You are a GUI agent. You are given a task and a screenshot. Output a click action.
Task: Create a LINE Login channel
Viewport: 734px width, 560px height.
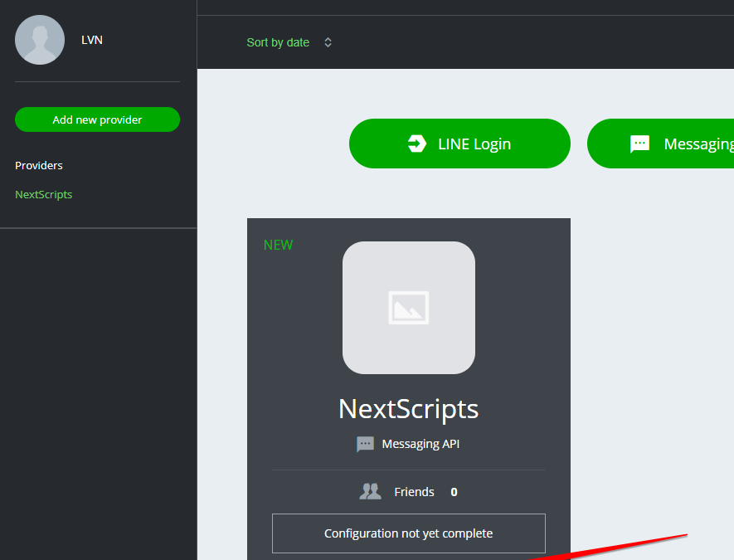pos(459,144)
